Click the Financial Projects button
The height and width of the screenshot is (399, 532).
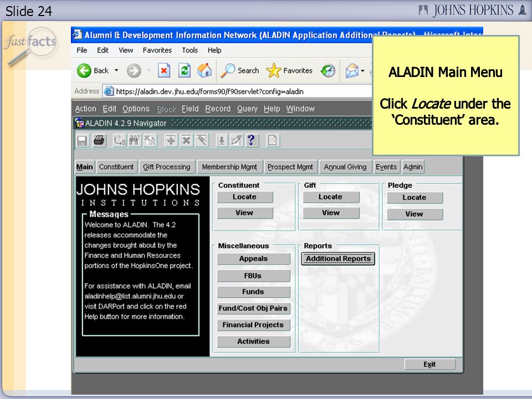tap(253, 325)
